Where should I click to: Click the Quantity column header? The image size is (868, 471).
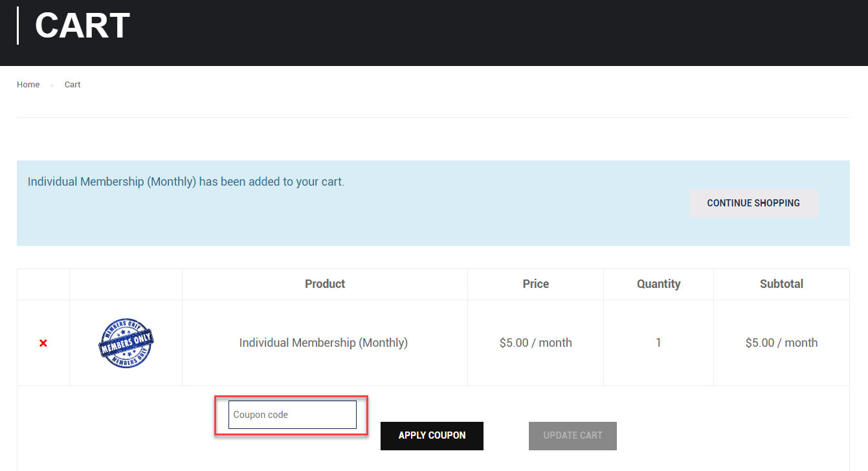658,284
